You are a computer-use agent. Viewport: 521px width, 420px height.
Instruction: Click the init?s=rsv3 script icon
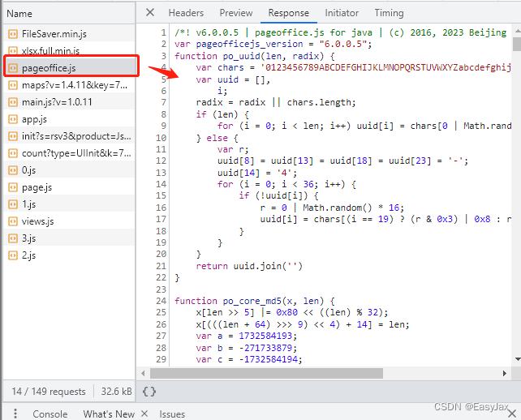(x=13, y=136)
